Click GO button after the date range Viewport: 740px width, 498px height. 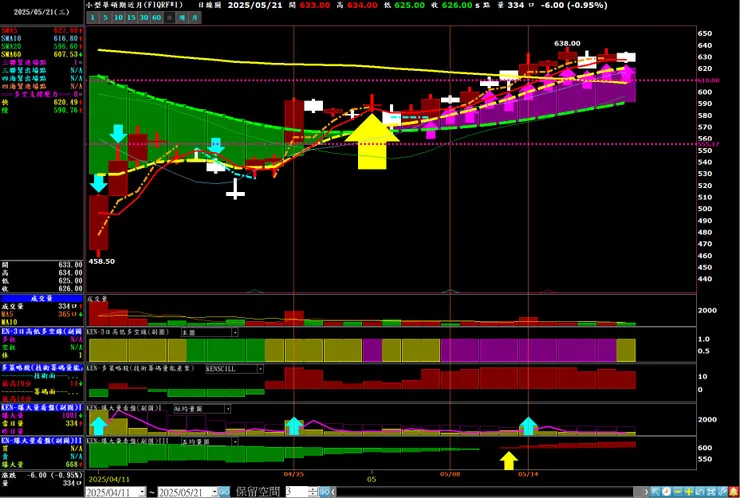pos(224,492)
